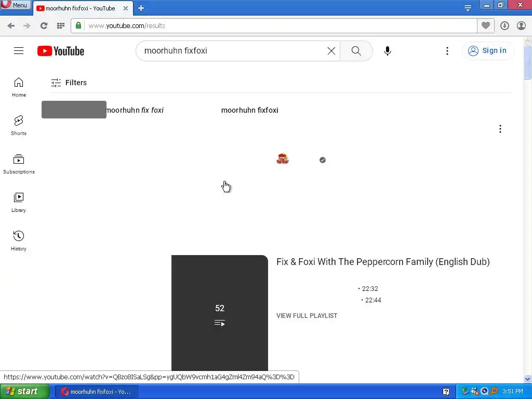Click the verified channel checkmark badge

323,160
